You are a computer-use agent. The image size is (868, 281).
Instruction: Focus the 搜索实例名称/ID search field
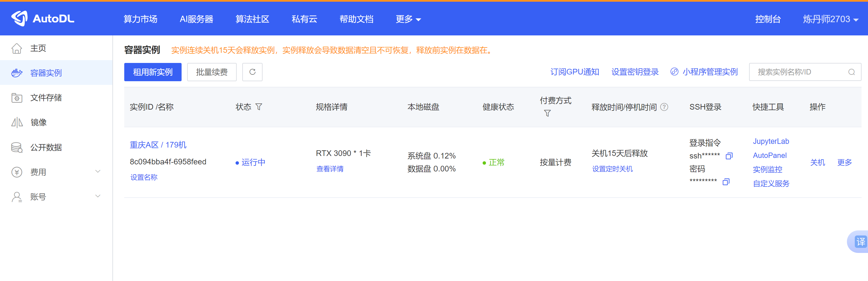[x=805, y=72]
